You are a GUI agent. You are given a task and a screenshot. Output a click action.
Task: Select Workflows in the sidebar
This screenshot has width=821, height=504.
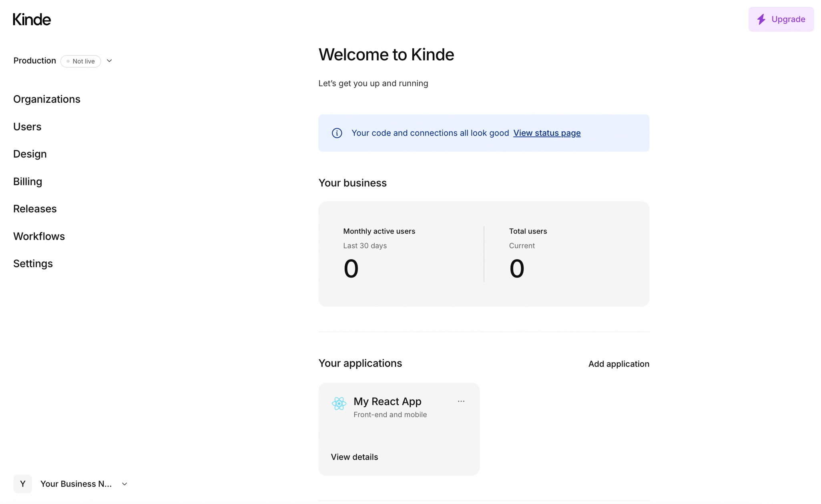[x=39, y=236]
